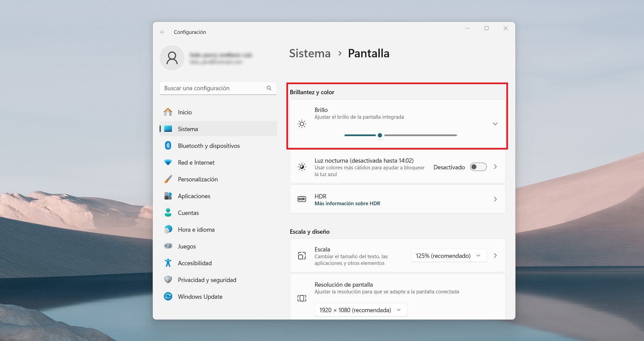Click in Buscar una configuración field
The width and height of the screenshot is (644, 341).
pos(218,88)
